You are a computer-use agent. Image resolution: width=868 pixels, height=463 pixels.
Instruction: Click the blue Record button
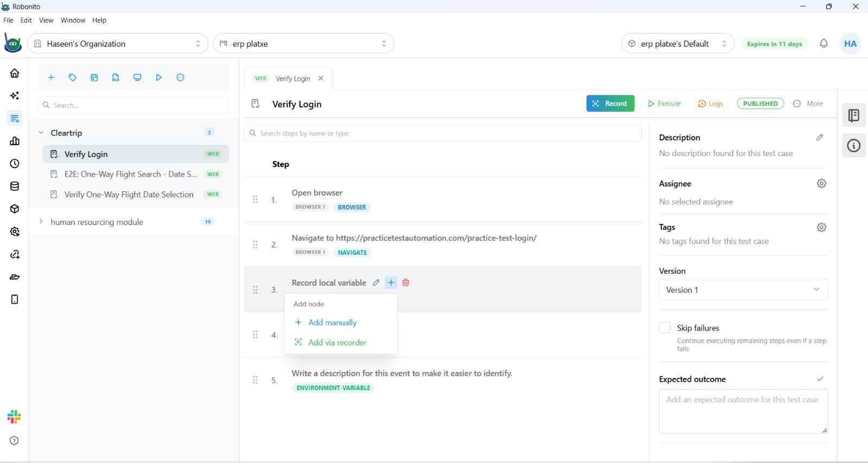click(610, 104)
